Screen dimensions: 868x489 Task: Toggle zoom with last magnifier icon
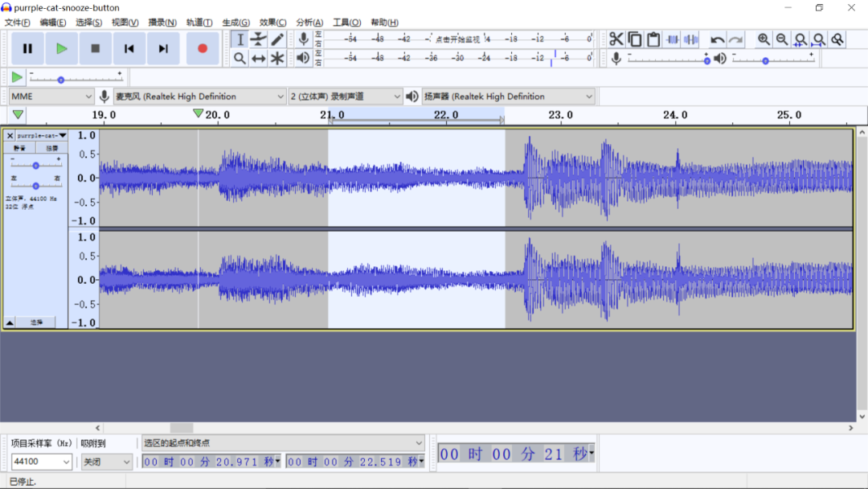837,39
